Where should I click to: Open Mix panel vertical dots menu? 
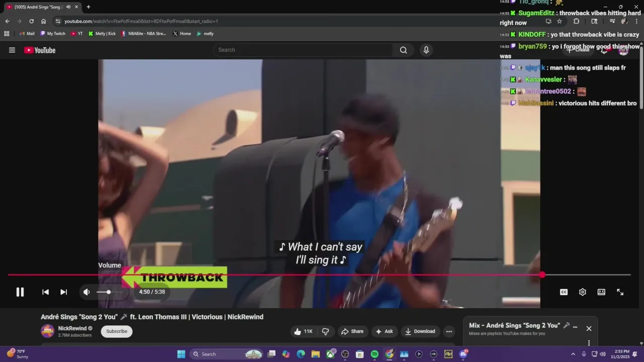[589, 343]
